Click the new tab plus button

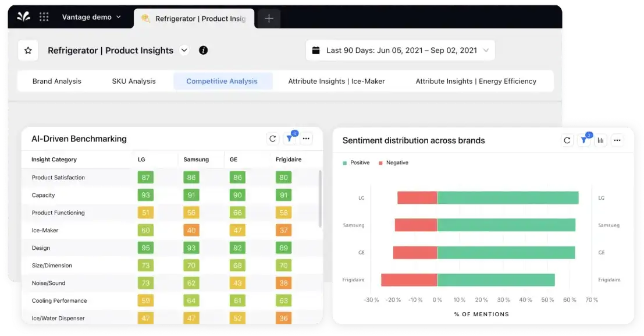(268, 18)
